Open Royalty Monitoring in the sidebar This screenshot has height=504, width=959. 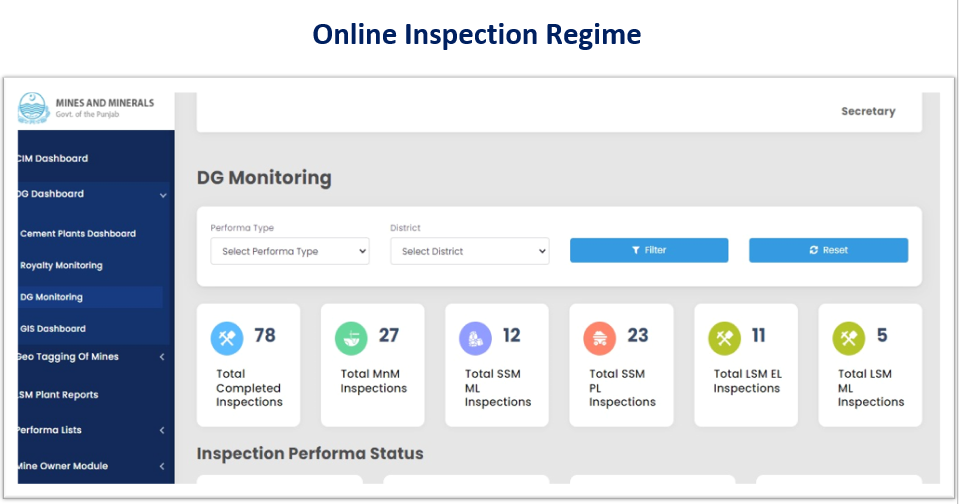click(61, 266)
